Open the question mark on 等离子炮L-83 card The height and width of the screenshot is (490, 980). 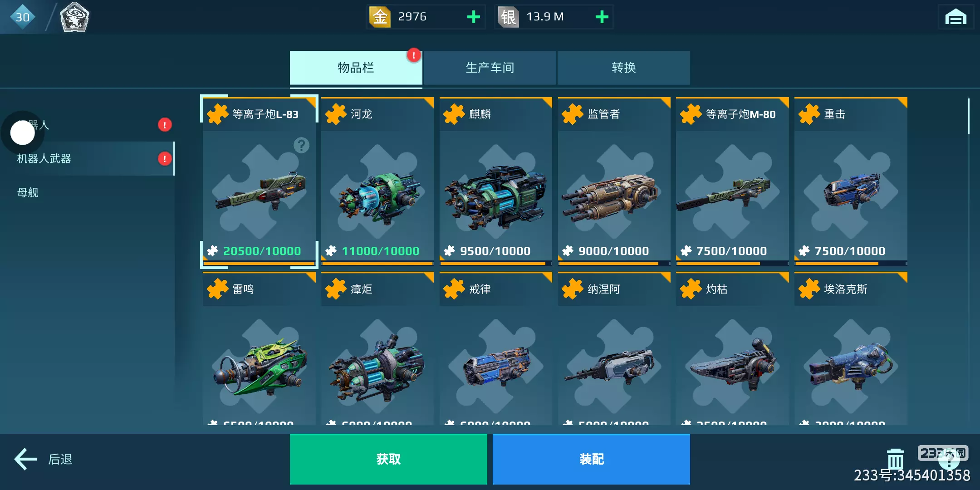(x=301, y=145)
